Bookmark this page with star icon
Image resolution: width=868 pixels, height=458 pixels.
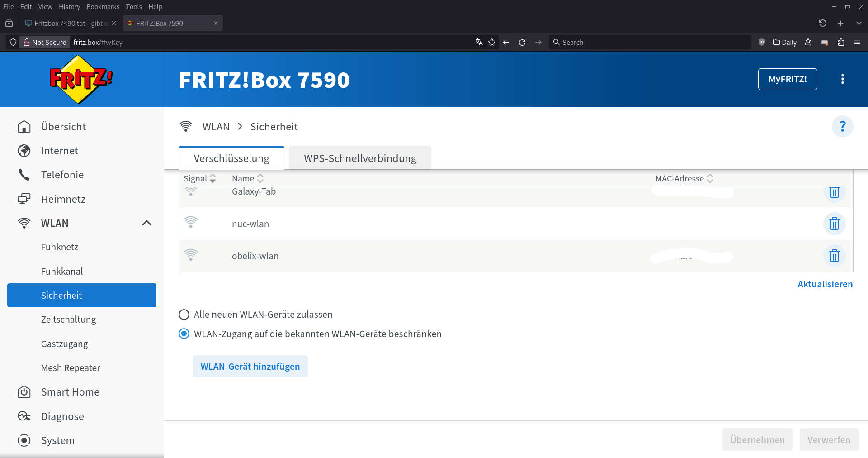(492, 42)
